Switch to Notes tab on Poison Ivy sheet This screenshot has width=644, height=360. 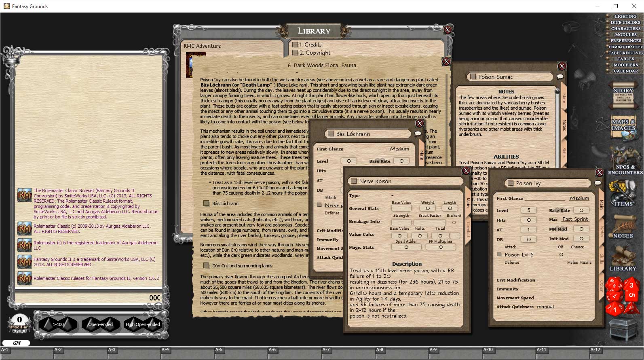point(602,232)
